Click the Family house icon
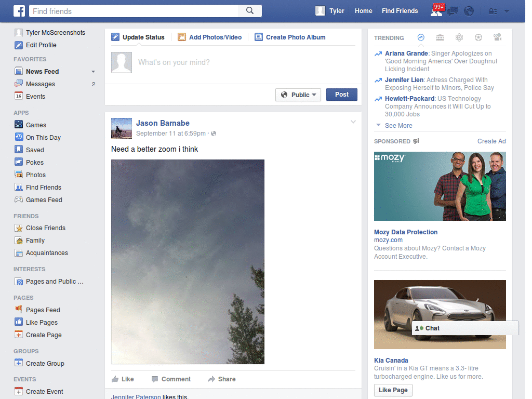Viewport: 532px width, 399px height. [19, 241]
